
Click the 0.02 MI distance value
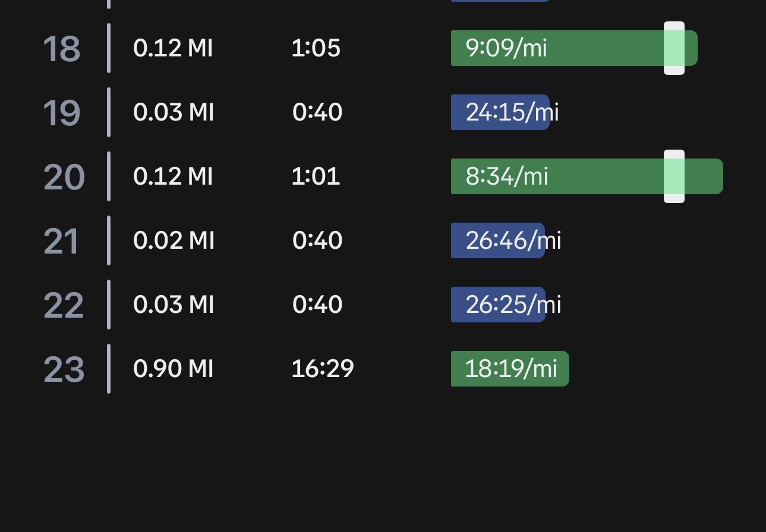point(174,240)
